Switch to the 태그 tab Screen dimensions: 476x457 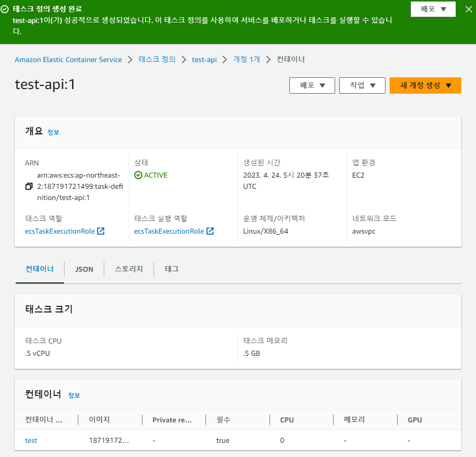point(172,269)
